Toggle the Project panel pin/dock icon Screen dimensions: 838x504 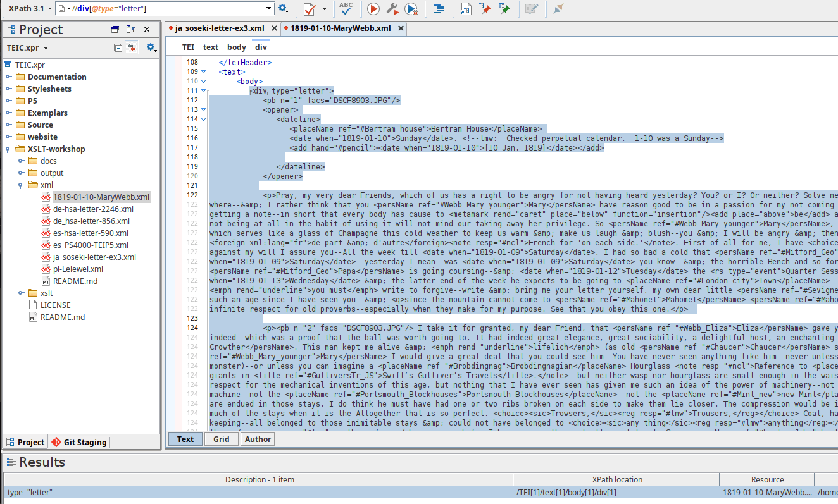(x=130, y=29)
